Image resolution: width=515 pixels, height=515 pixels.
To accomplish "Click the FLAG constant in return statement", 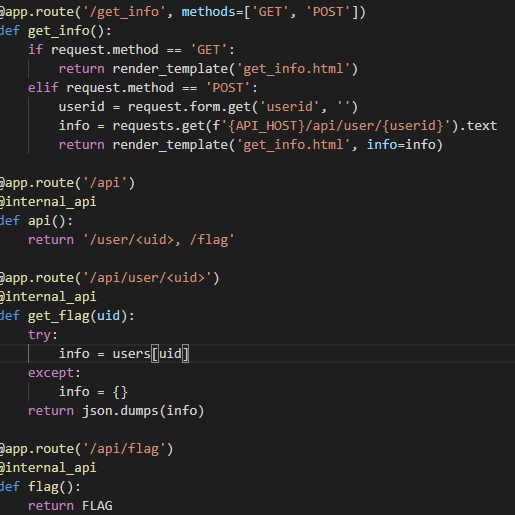I will tap(97, 506).
